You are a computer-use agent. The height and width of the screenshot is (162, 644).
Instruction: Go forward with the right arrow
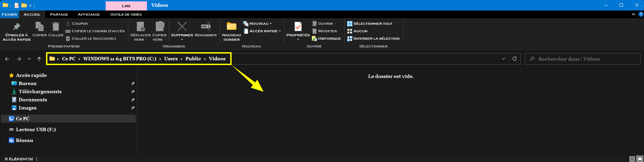pyautogui.click(x=19, y=59)
